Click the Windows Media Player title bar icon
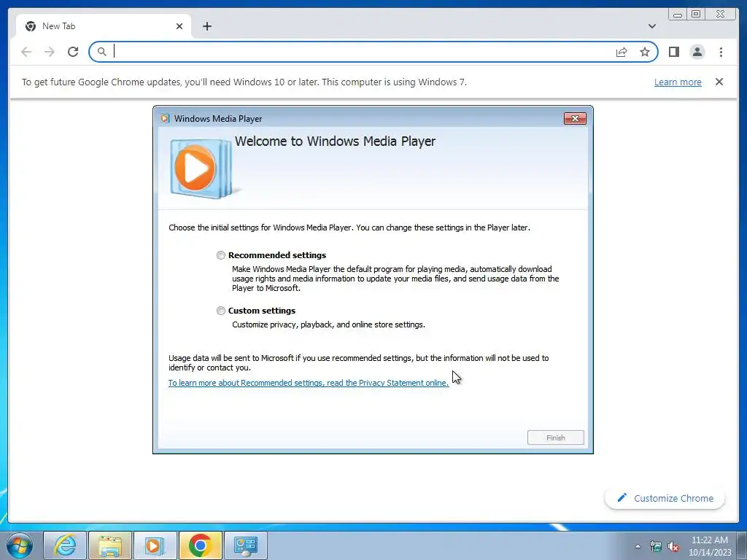This screenshot has height=560, width=747. 165,119
